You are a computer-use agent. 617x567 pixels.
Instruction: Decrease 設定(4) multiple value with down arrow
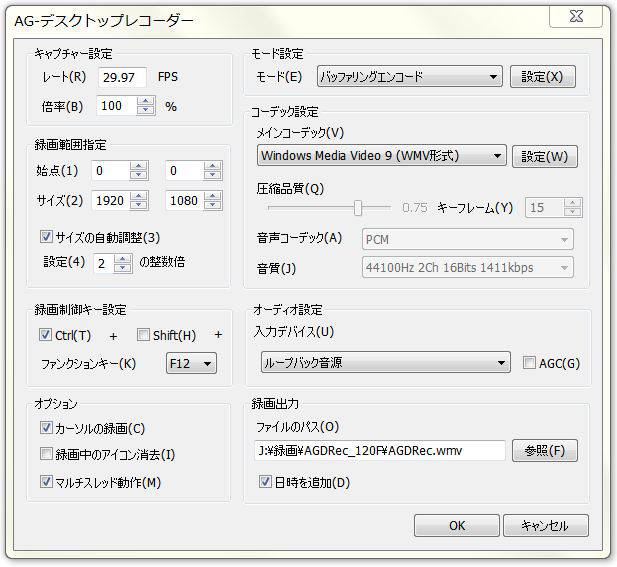click(x=122, y=268)
